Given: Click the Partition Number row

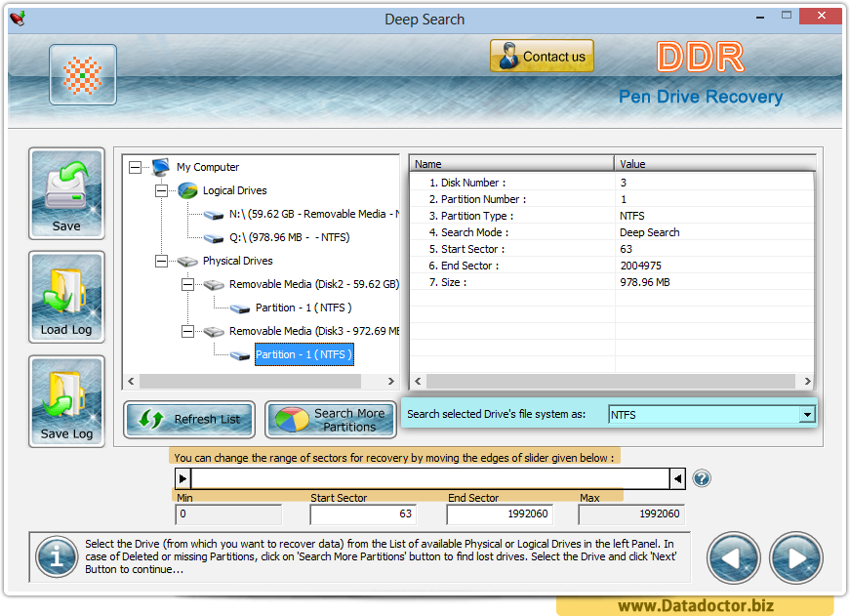Looking at the screenshot, I should click(x=612, y=199).
